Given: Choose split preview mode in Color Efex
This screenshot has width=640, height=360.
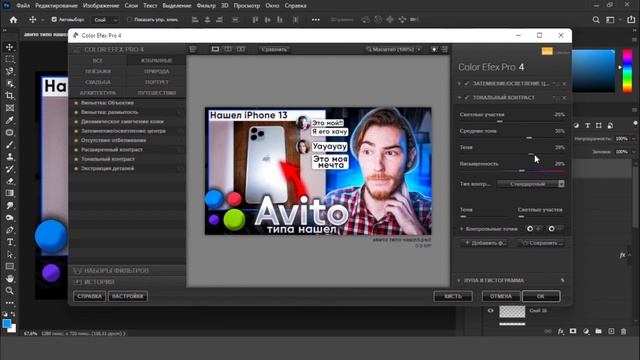Looking at the screenshot, I should [x=228, y=49].
